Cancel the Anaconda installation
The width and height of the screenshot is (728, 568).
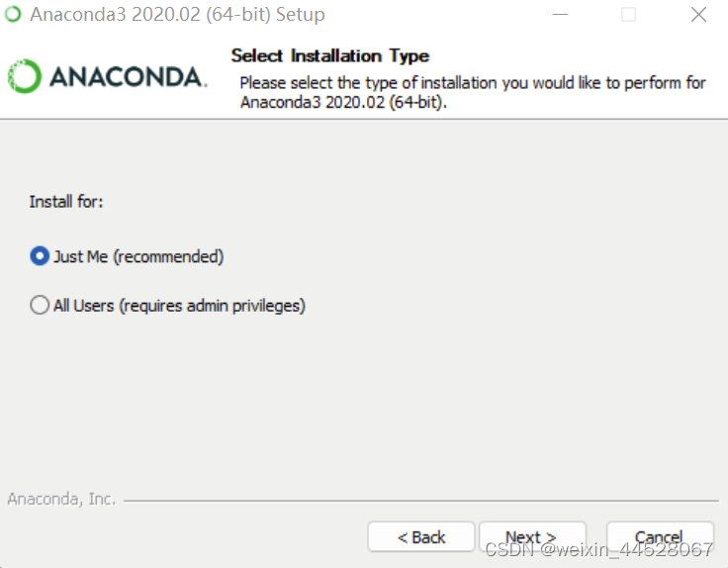click(660, 537)
